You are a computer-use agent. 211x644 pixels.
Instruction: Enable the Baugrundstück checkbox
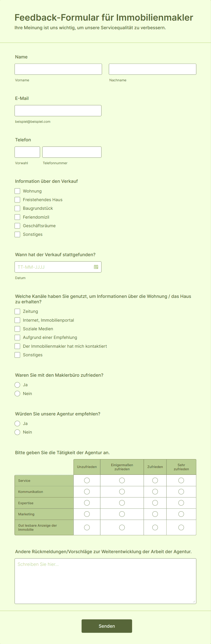pyautogui.click(x=17, y=208)
